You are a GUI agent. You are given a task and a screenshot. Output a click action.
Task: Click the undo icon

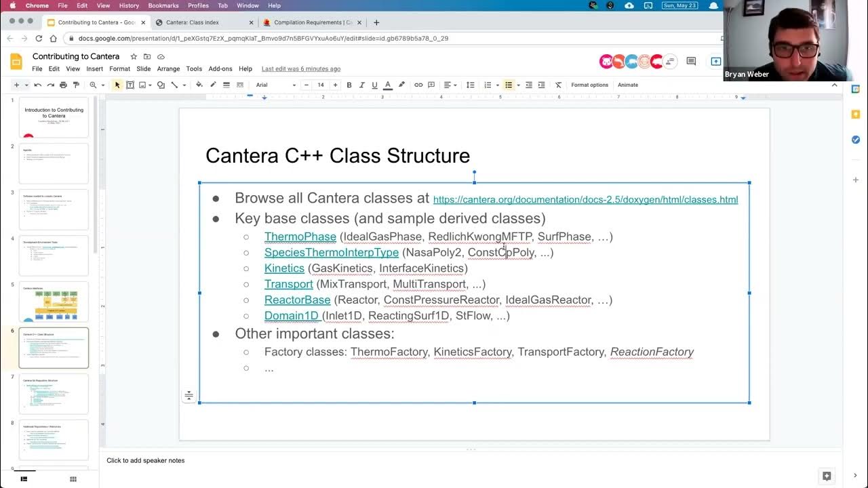click(37, 85)
